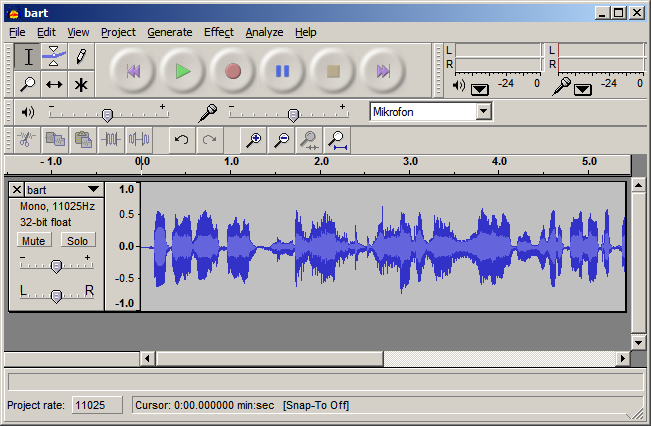Viewport: 651px width, 426px height.
Task: Click the red Record button
Action: click(233, 71)
